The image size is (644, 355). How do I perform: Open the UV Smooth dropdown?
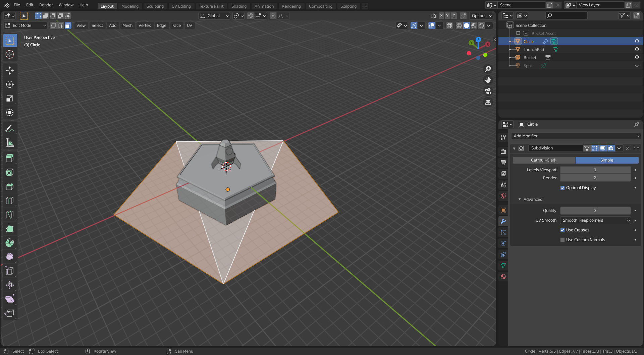coord(595,220)
